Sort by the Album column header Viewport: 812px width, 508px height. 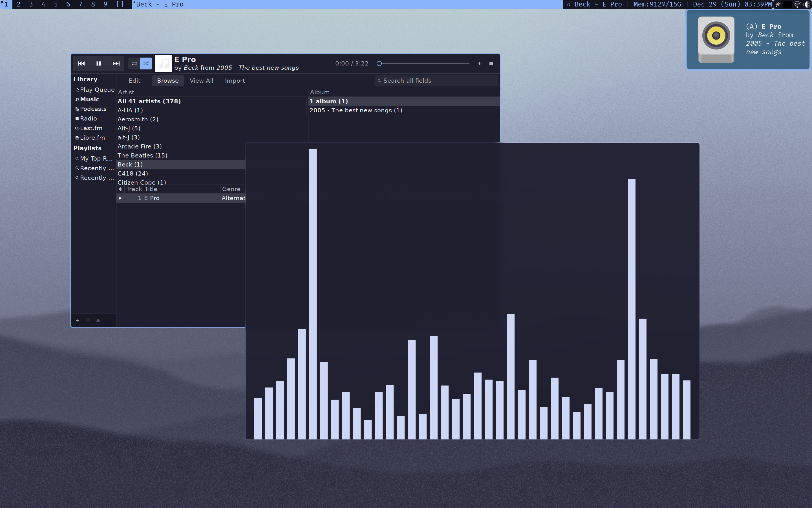coord(404,92)
